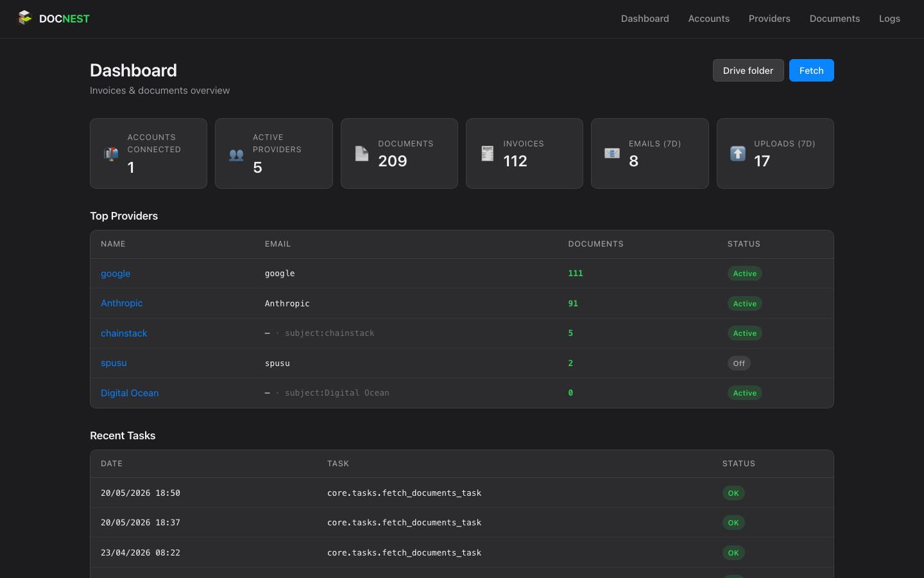The width and height of the screenshot is (924, 578).
Task: Click the 'subject:Digital Ocean' text
Action: 337,393
